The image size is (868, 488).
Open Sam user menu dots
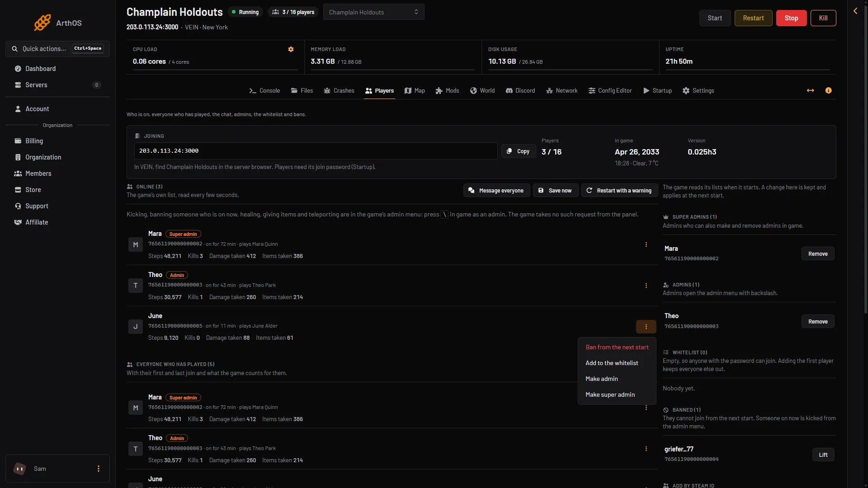pos(99,469)
